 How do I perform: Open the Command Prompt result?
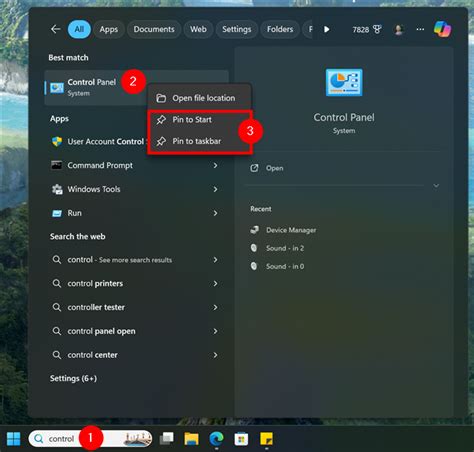pyautogui.click(x=136, y=165)
